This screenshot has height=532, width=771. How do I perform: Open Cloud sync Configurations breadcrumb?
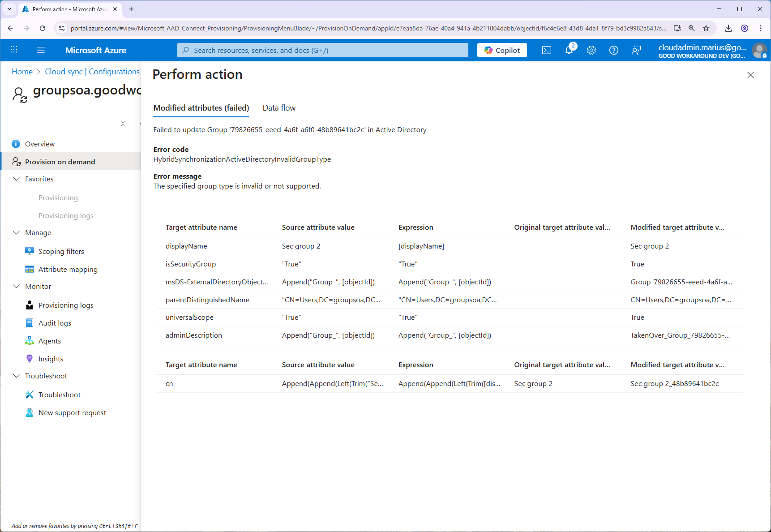point(92,72)
